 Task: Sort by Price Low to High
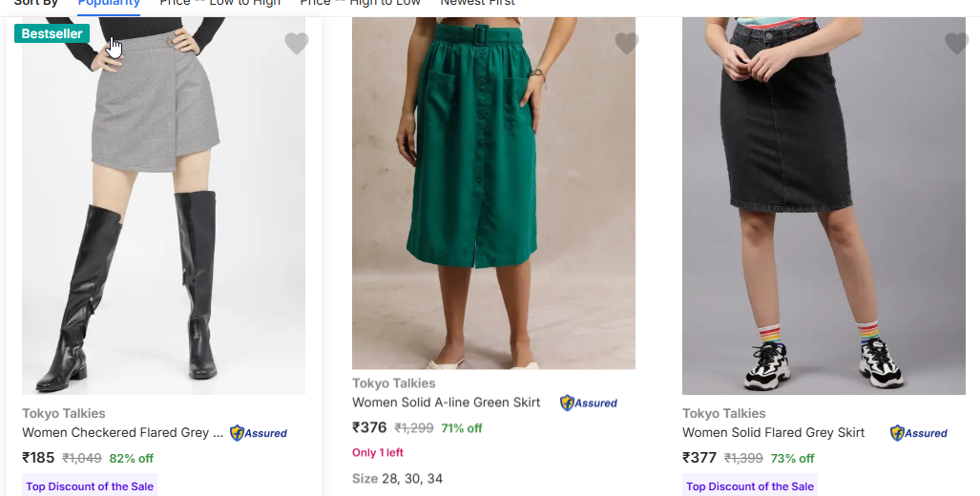pos(220,4)
